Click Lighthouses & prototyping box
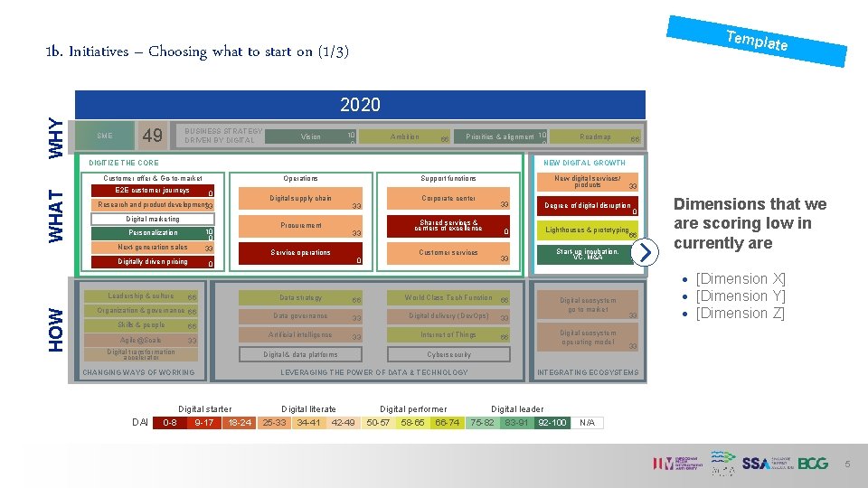Screen dimensions: 868x488 coord(588,230)
